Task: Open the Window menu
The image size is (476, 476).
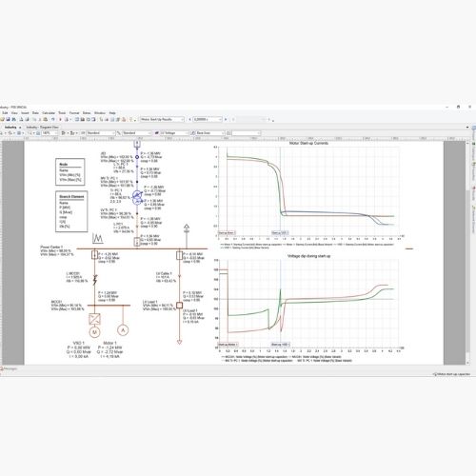Action: [x=100, y=113]
